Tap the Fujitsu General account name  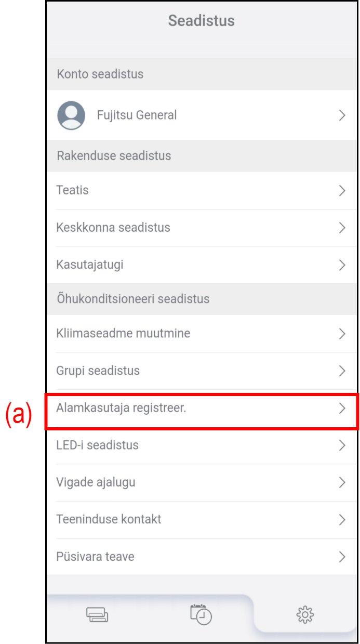click(137, 115)
